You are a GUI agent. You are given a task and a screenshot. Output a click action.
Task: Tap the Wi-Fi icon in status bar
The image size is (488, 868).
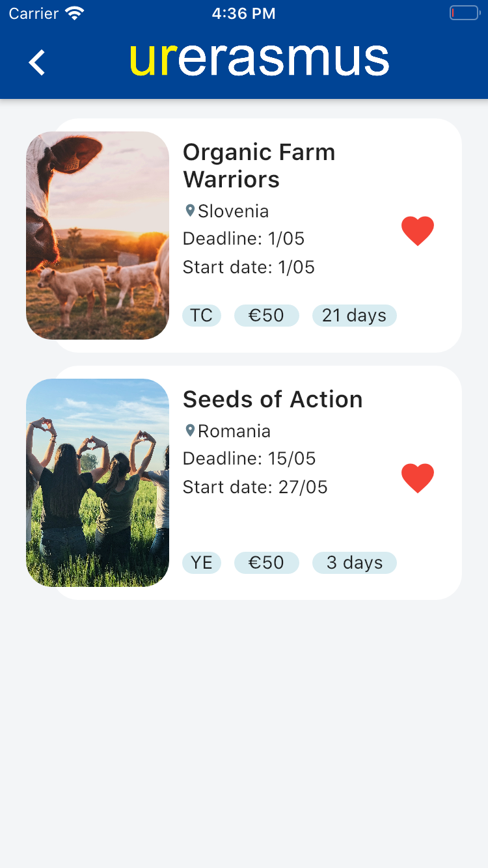75,13
